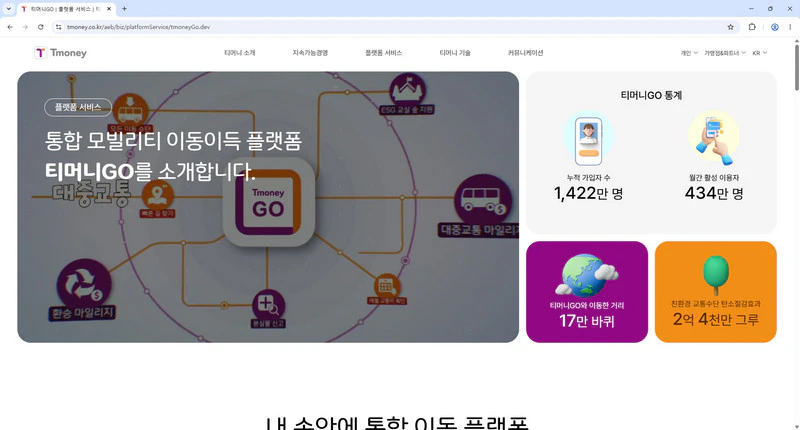Open the browser profile icon
This screenshot has height=430, width=800.
[x=774, y=27]
